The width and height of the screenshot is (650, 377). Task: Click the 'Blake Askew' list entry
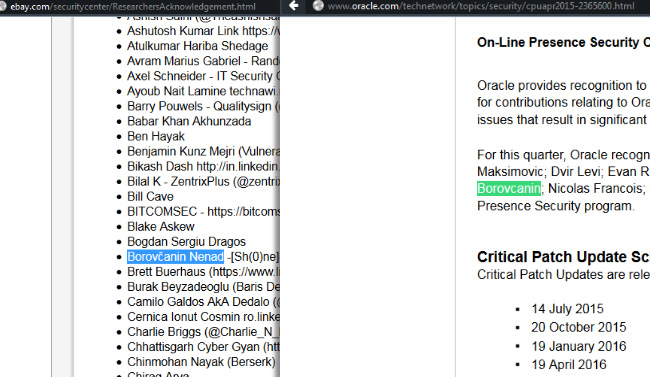160,227
